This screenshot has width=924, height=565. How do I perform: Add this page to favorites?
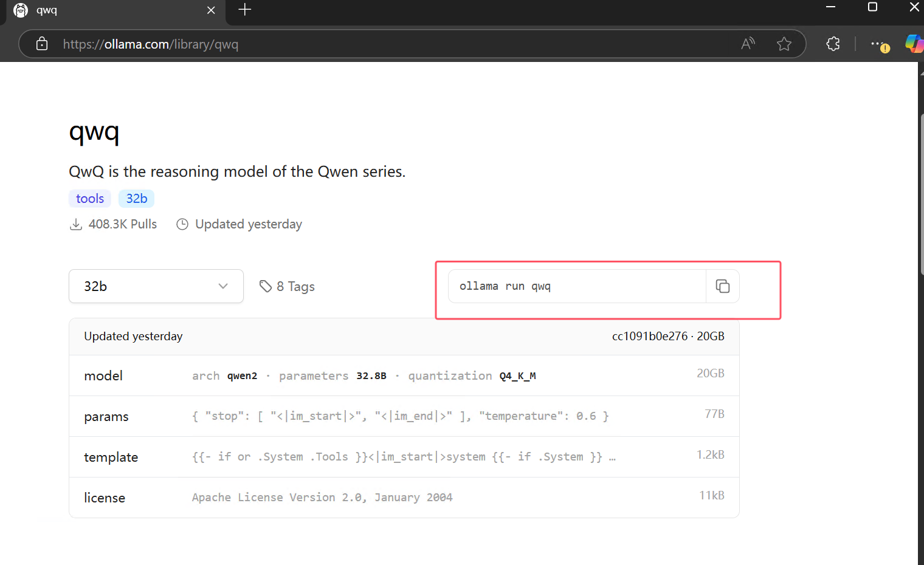click(784, 44)
